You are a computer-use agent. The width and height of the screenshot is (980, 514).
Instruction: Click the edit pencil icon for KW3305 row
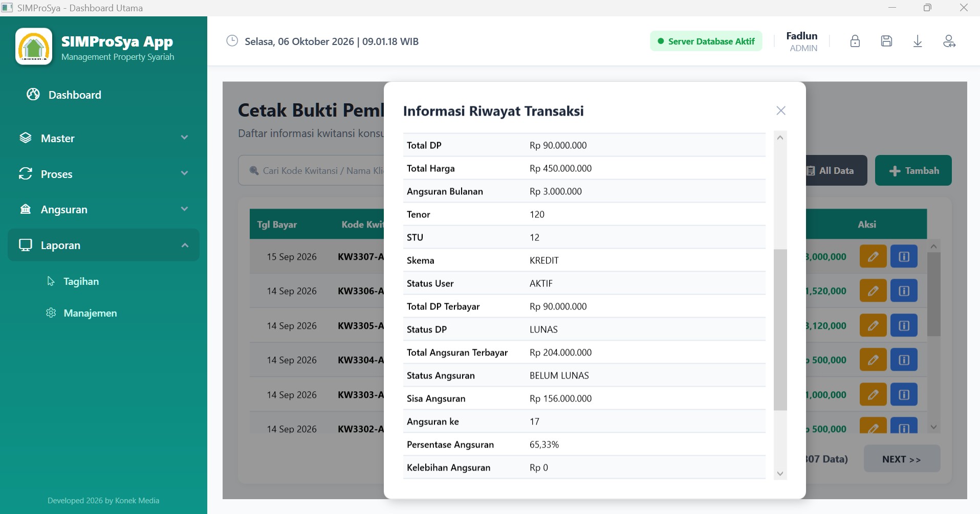(873, 326)
